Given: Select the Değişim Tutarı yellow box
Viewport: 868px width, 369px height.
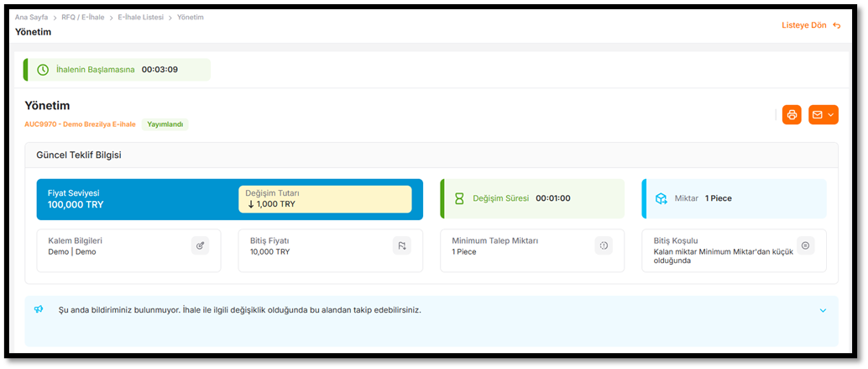Looking at the screenshot, I should [x=325, y=199].
